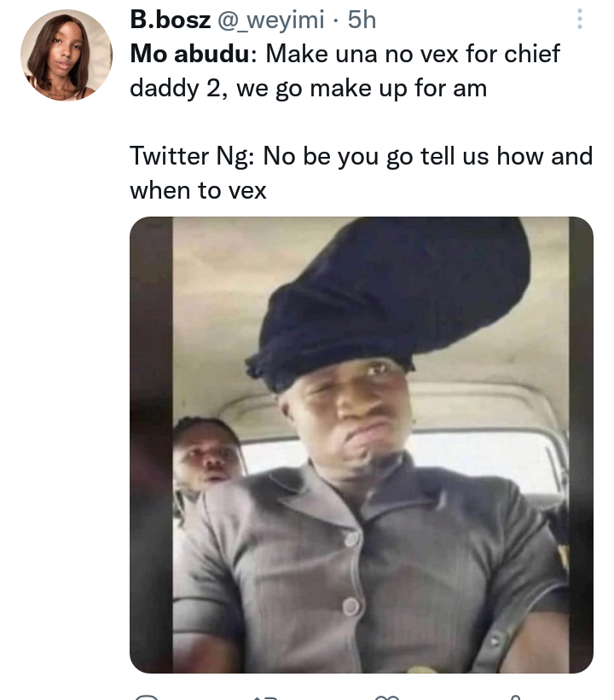Like the tweet with the heart icon
This screenshot has height=700, width=614.
coord(386,697)
